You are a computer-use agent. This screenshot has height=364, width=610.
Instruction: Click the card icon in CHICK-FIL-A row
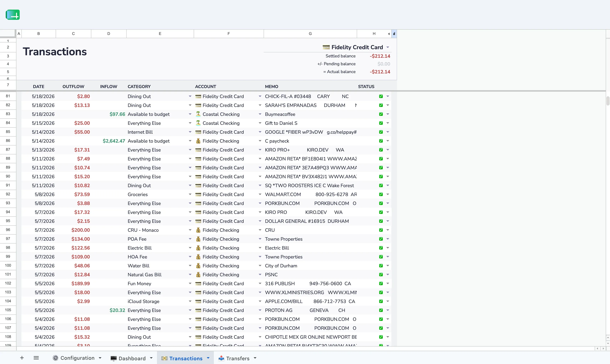[198, 96]
